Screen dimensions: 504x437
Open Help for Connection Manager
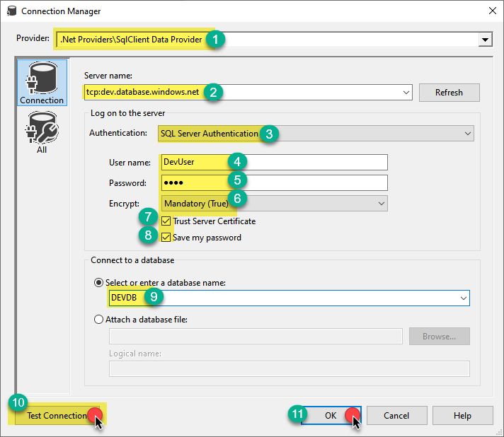462,416
